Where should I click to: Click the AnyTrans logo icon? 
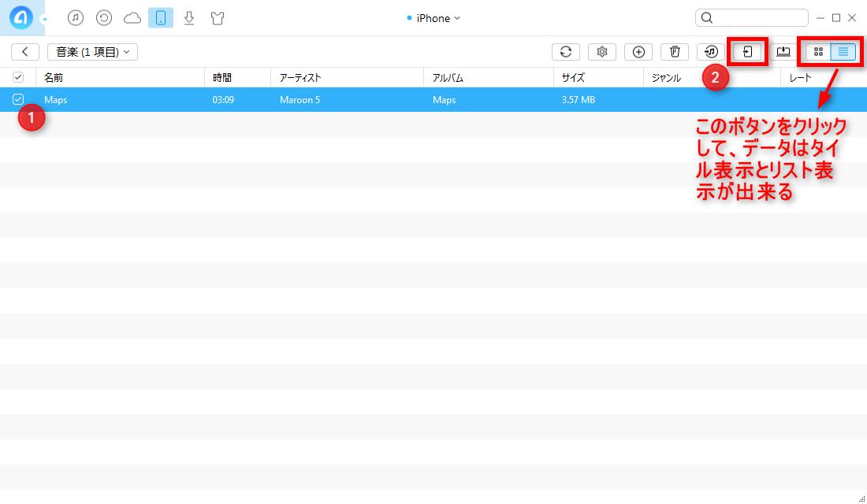point(21,18)
